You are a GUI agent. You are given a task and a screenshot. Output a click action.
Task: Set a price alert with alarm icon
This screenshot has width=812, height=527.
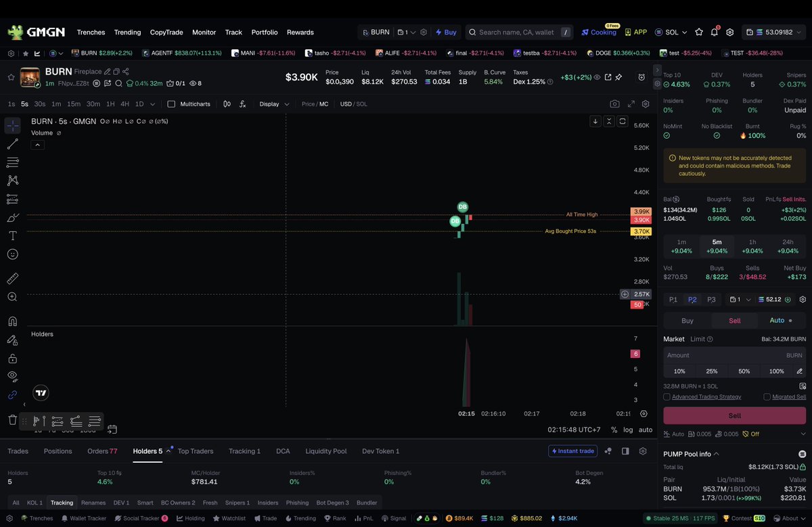click(641, 77)
